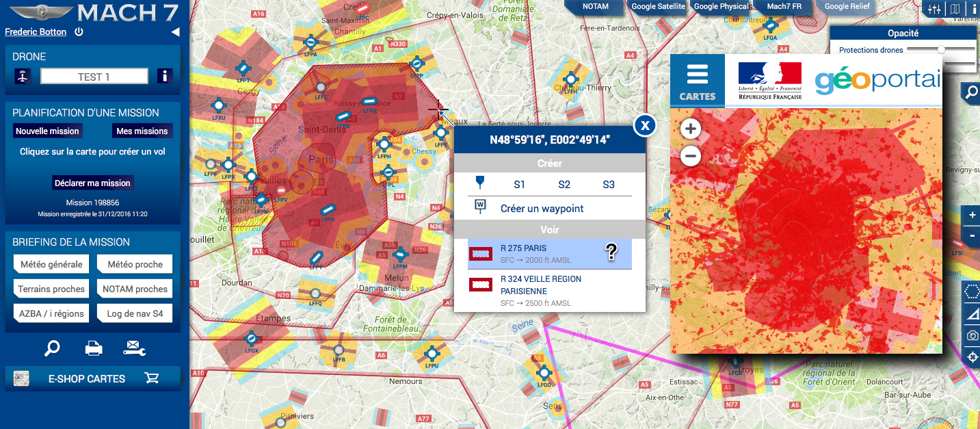This screenshot has height=429, width=980.
Task: Click Créer un waypoint
Action: [x=542, y=208]
